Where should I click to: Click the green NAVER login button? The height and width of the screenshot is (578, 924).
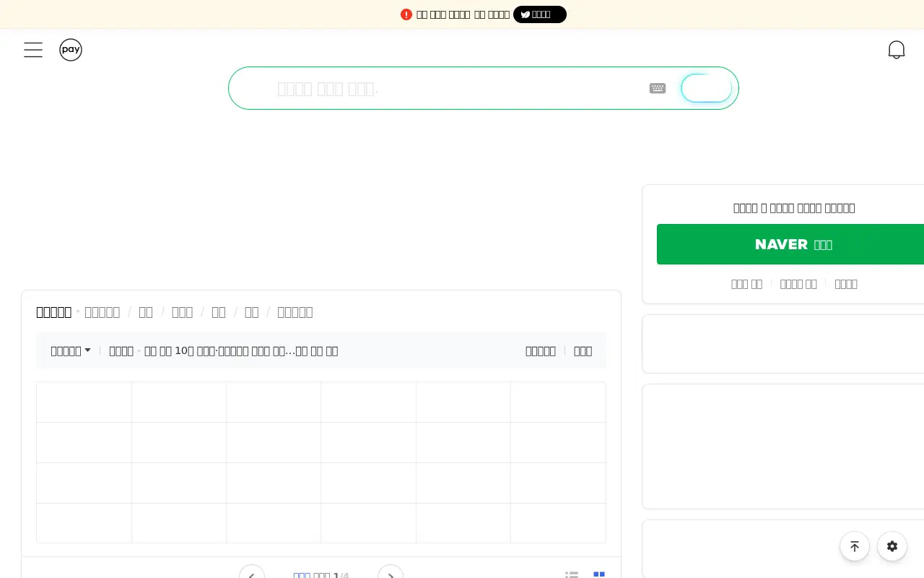point(790,244)
